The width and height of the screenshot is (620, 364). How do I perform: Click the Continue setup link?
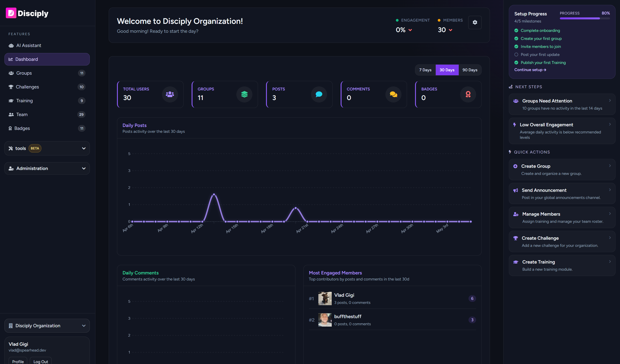[530, 70]
